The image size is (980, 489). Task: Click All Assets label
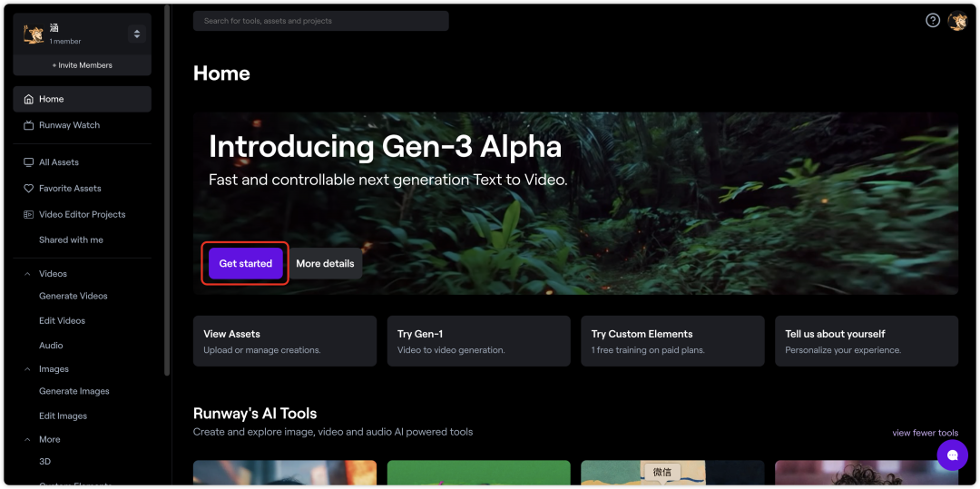(x=59, y=162)
